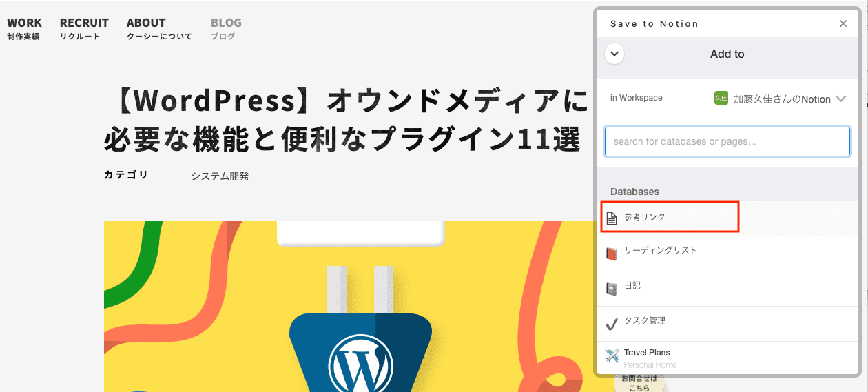Click the カテゴリ label
Image resolution: width=868 pixels, height=392 pixels.
[x=126, y=175]
